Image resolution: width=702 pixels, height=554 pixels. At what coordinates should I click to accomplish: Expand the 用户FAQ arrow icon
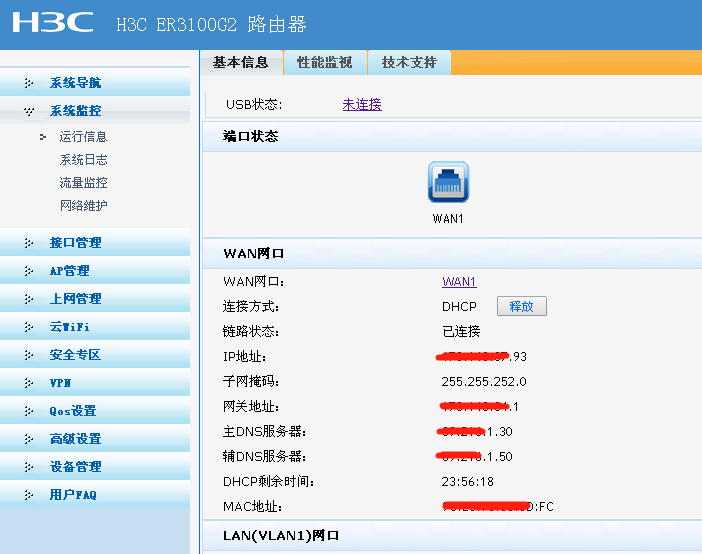(x=29, y=495)
